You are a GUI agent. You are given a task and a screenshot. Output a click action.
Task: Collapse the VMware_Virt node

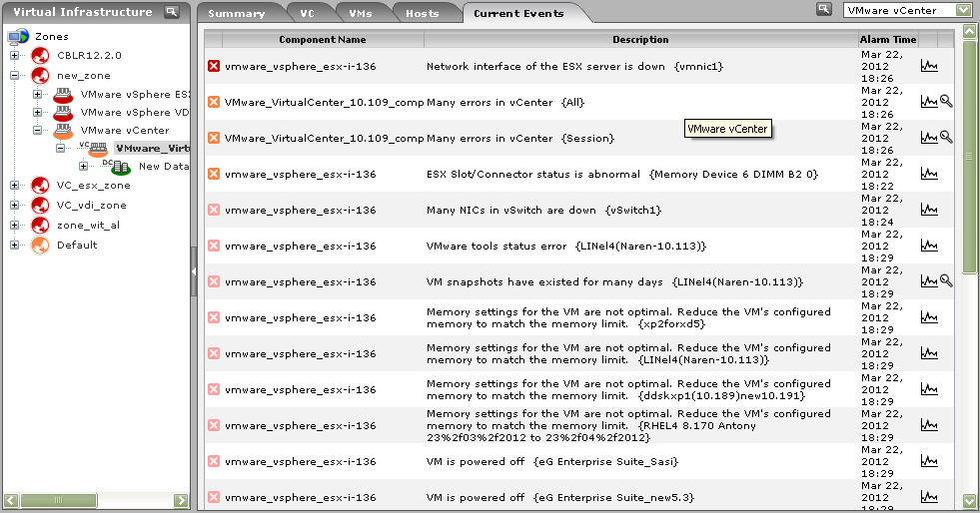click(61, 149)
